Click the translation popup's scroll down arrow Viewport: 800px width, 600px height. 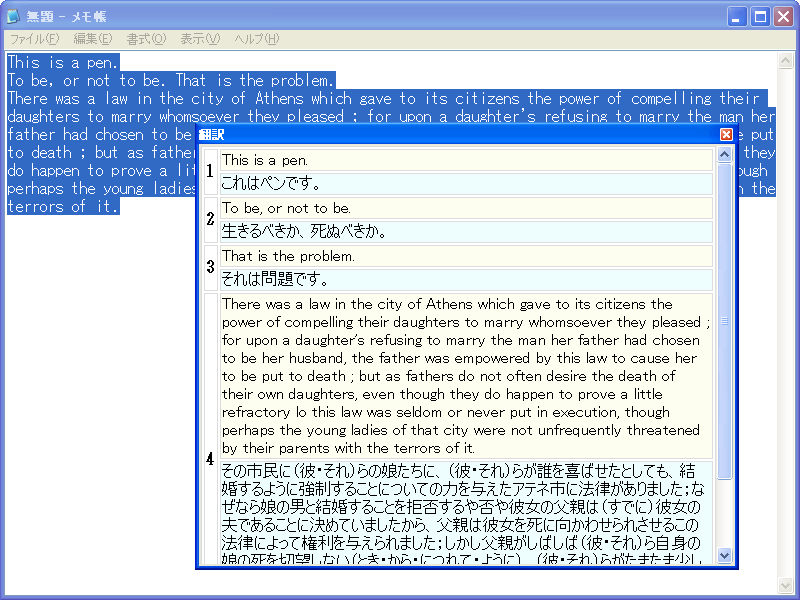point(724,555)
